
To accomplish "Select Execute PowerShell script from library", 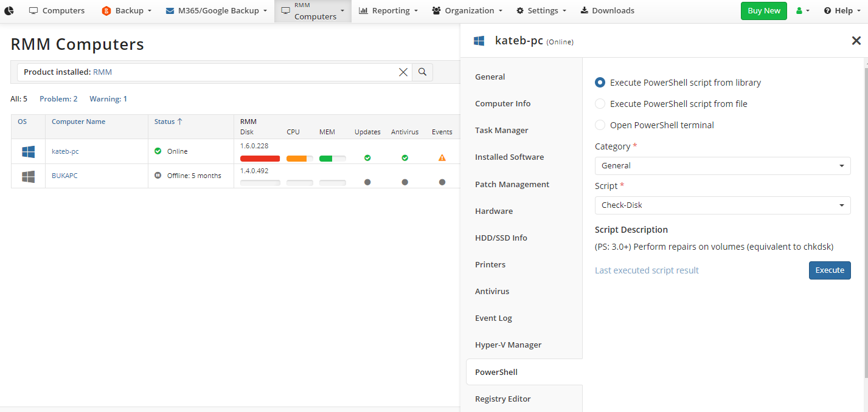I will pyautogui.click(x=600, y=82).
